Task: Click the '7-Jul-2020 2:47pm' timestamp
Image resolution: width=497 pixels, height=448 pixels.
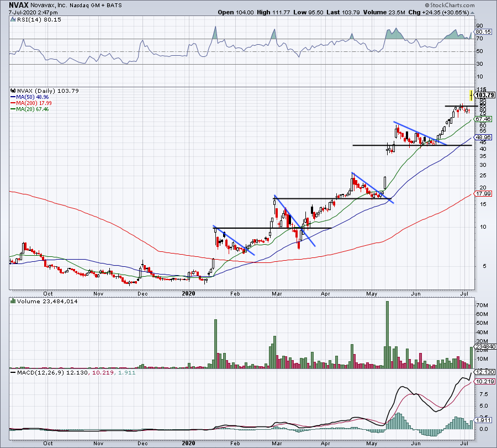Action: pos(33,13)
